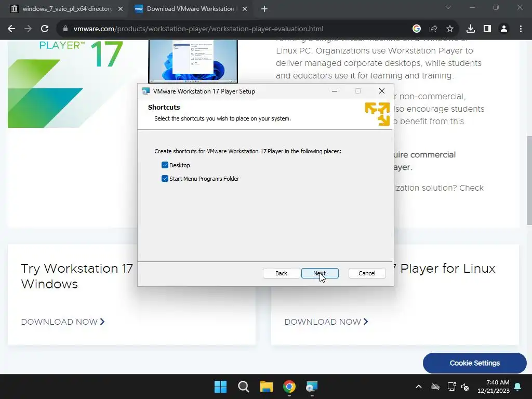Image resolution: width=532 pixels, height=399 pixels.
Task: Bookmark this tab with star icon
Action: click(450, 29)
